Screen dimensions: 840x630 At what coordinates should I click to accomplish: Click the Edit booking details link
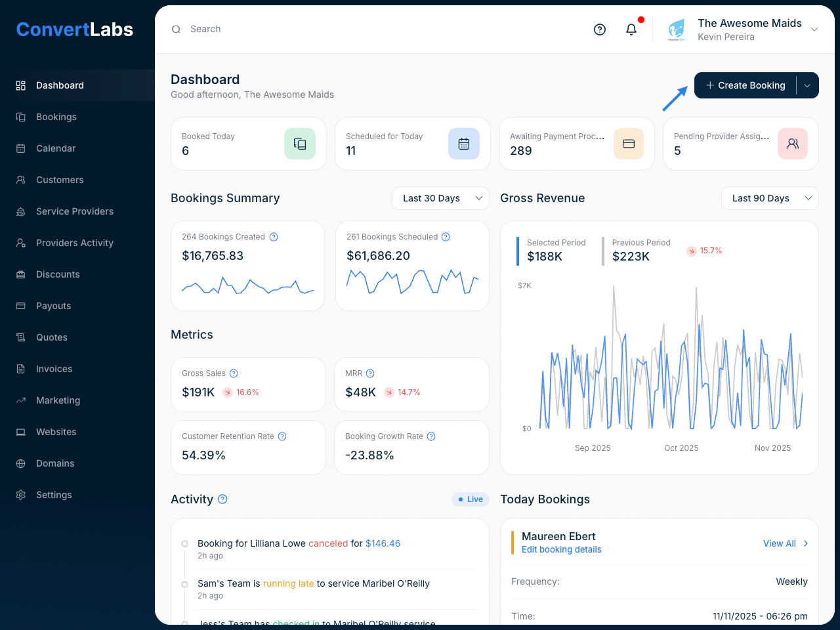pos(561,550)
